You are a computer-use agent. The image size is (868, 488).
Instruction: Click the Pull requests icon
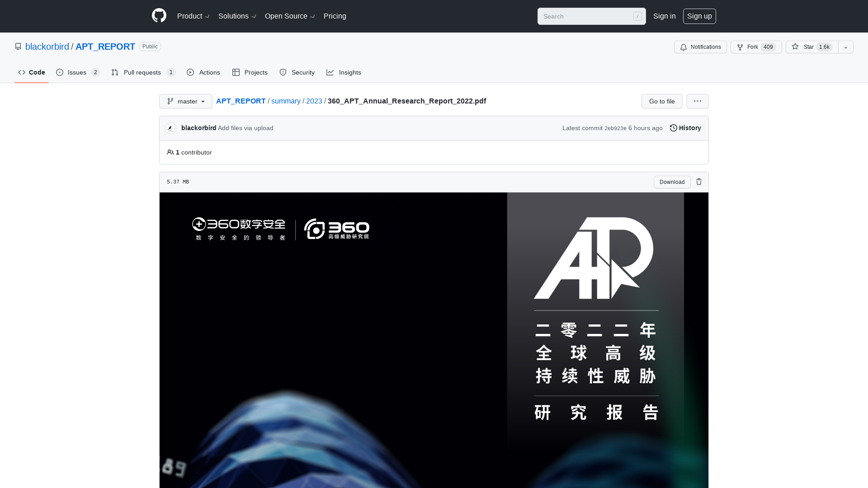(114, 72)
